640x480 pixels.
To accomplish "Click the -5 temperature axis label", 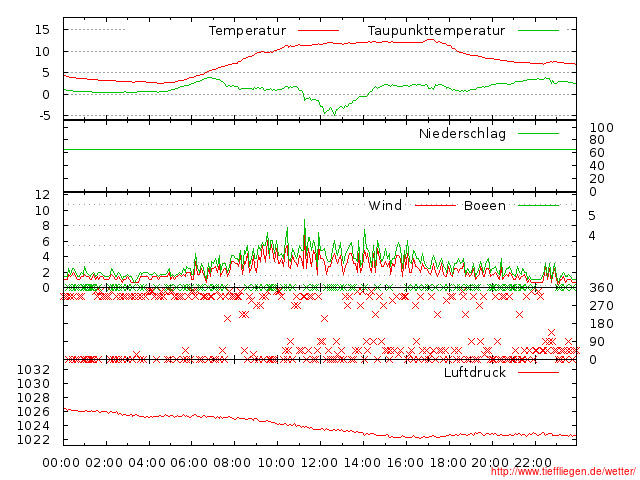I will pyautogui.click(x=44, y=116).
